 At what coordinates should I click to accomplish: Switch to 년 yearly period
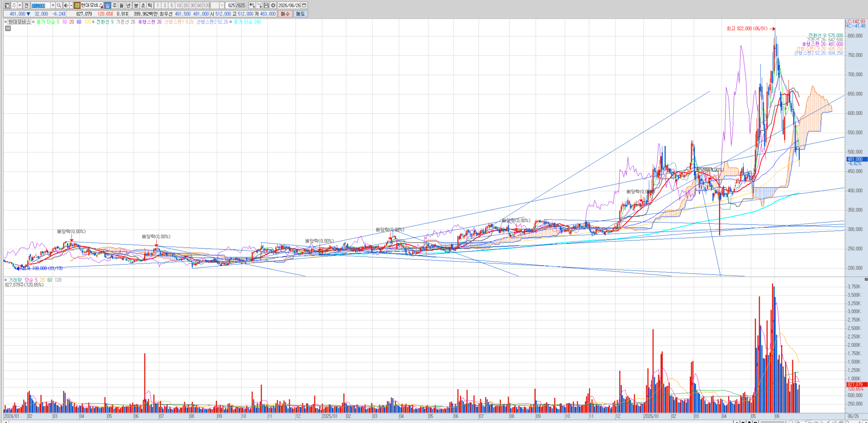(x=128, y=5)
